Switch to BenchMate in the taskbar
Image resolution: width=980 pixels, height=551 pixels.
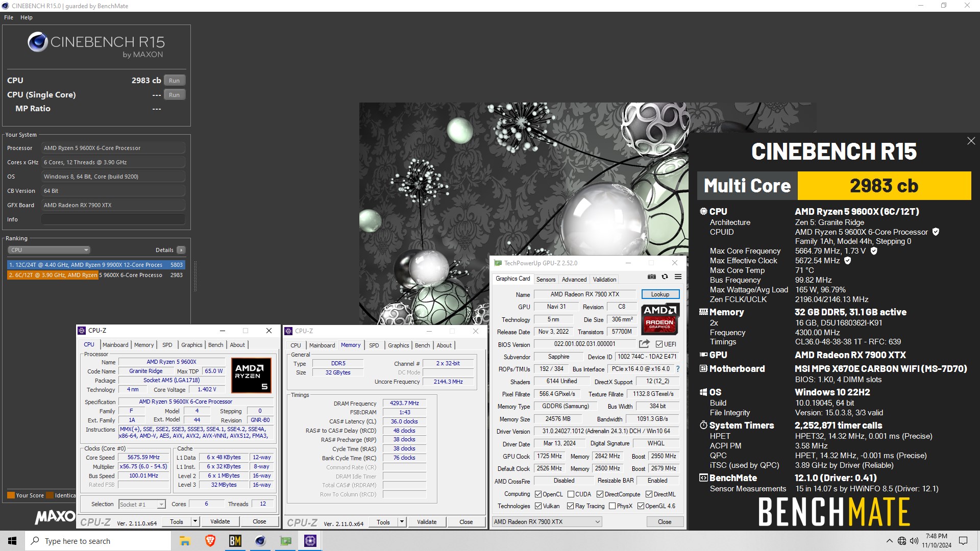pos(235,541)
